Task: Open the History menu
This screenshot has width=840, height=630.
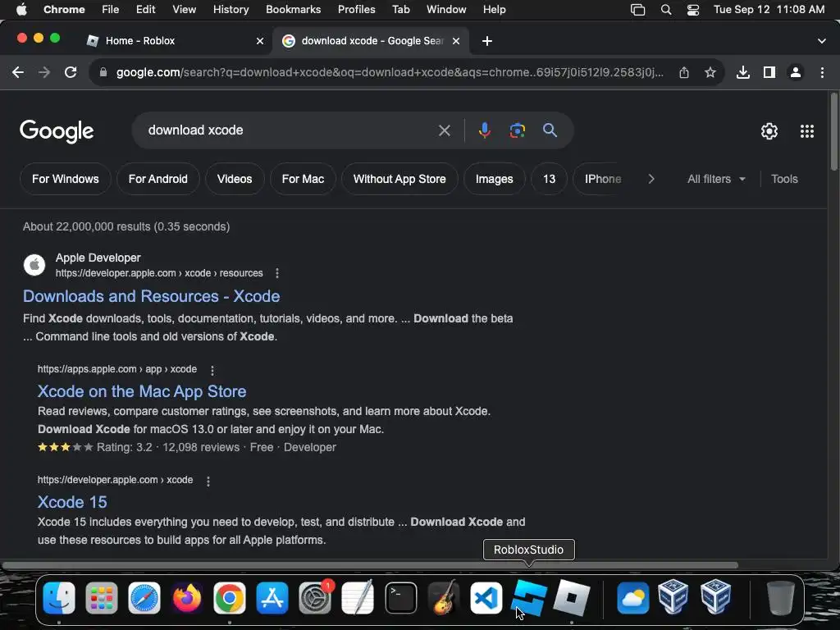Action: [231, 10]
